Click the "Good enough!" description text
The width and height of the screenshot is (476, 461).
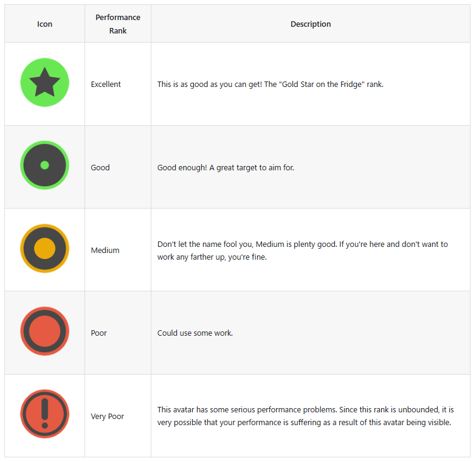(226, 167)
